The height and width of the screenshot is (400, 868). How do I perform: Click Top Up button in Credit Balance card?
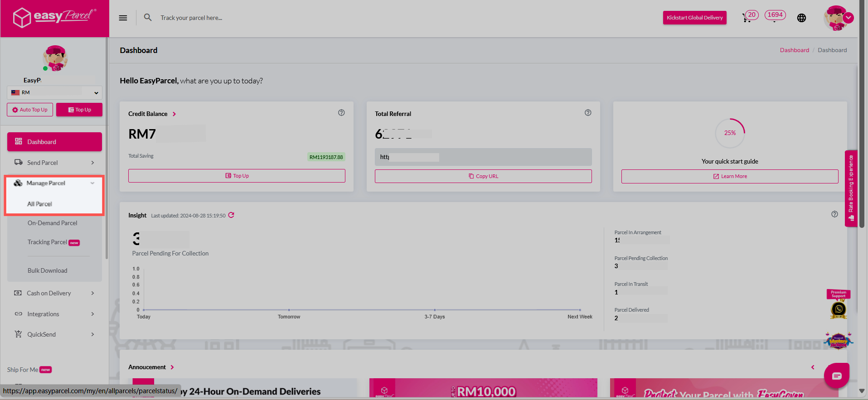point(237,176)
